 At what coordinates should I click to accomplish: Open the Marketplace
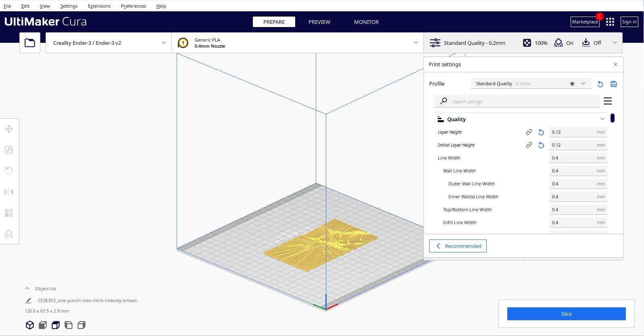[x=585, y=22]
